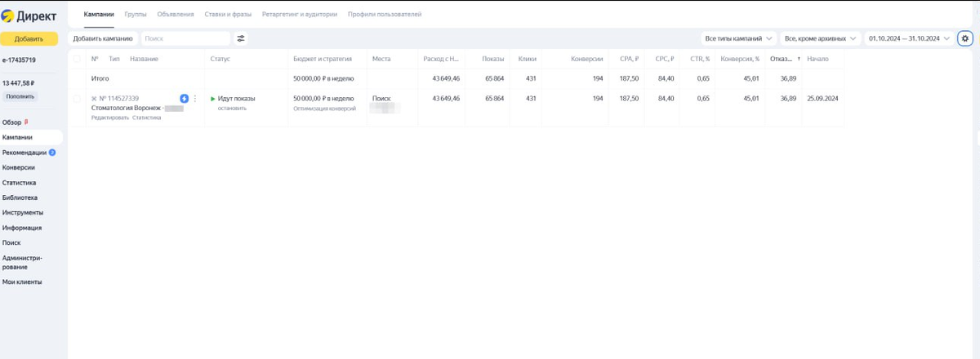Click the Клики column header
980x359 pixels.
(x=527, y=60)
